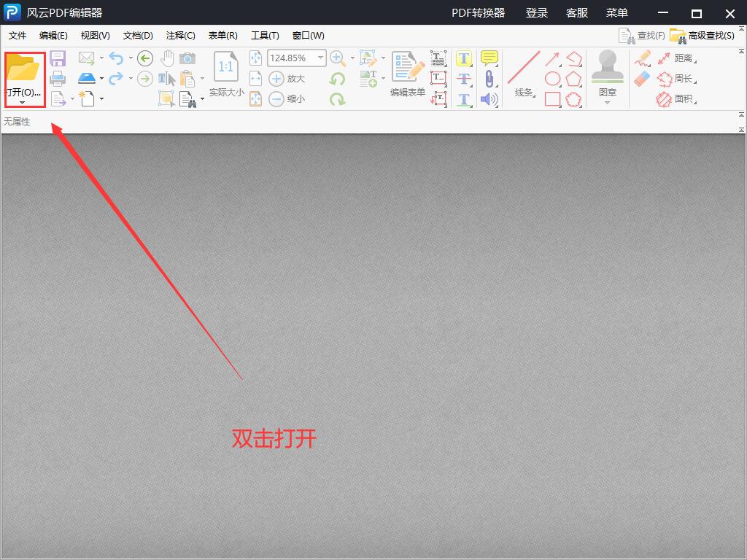This screenshot has width=747, height=560.
Task: Go to next view with right arrow
Action: [x=145, y=78]
